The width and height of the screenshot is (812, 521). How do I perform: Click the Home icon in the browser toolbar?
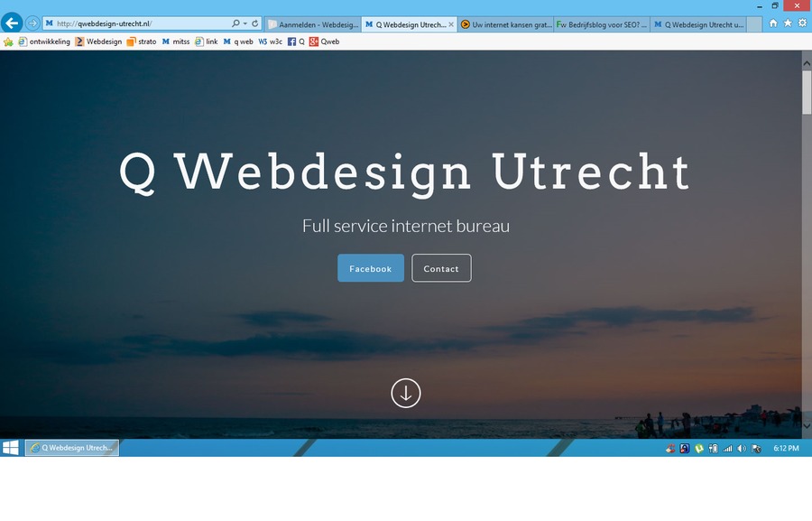point(773,24)
